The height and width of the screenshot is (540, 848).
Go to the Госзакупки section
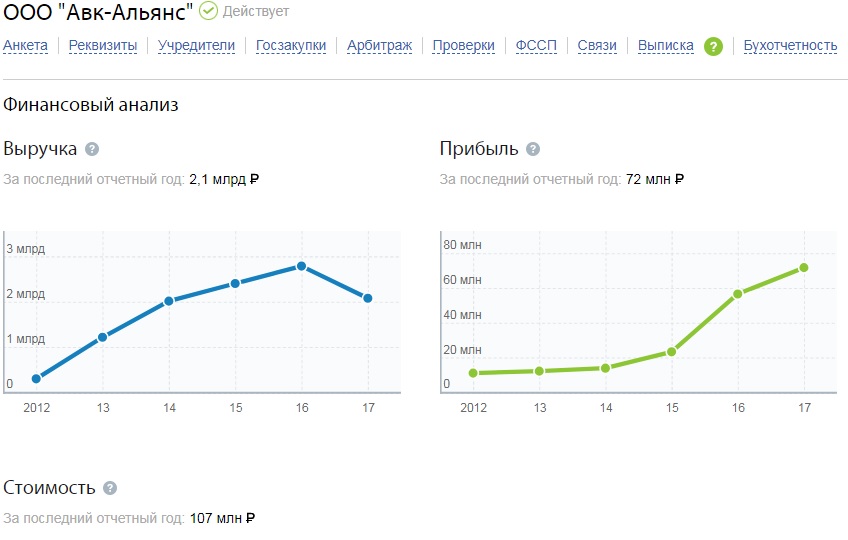[291, 45]
